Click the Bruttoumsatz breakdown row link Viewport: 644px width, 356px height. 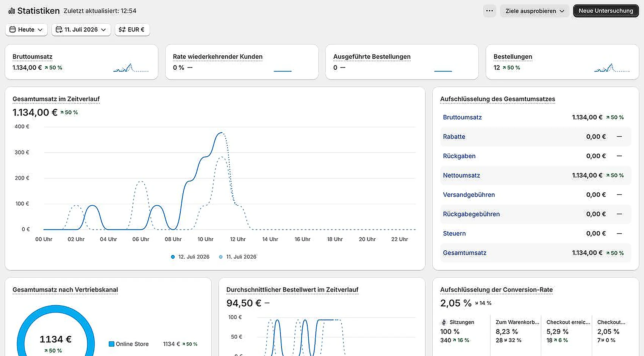(462, 117)
